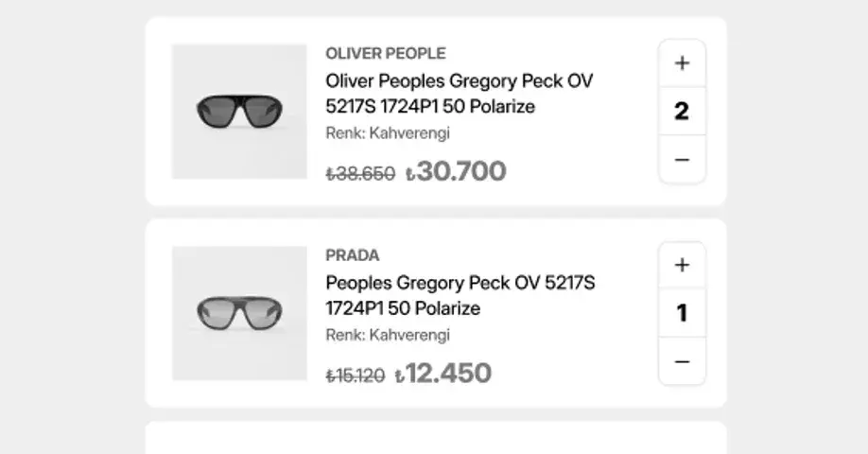Decrease quantity of the Prada item
Screen dimensions: 868x454
click(x=682, y=361)
